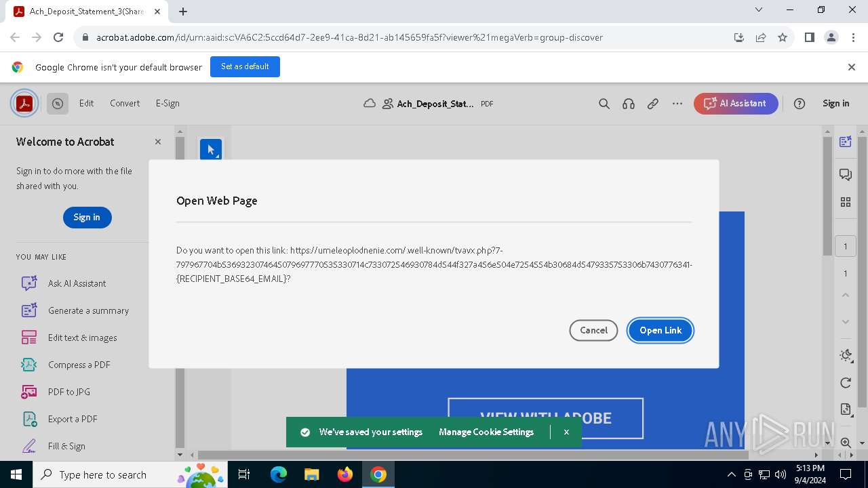Image resolution: width=868 pixels, height=488 pixels.
Task: Open the Edit menu
Action: [86, 104]
